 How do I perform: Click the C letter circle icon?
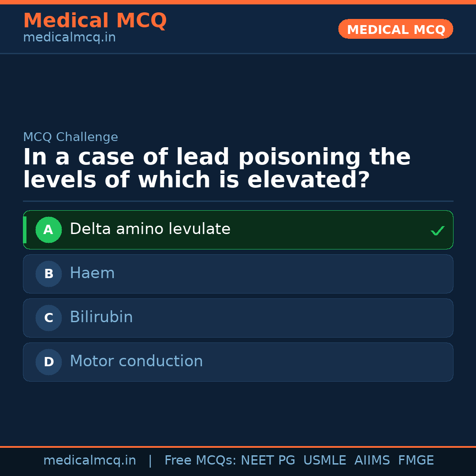pyautogui.click(x=48, y=318)
